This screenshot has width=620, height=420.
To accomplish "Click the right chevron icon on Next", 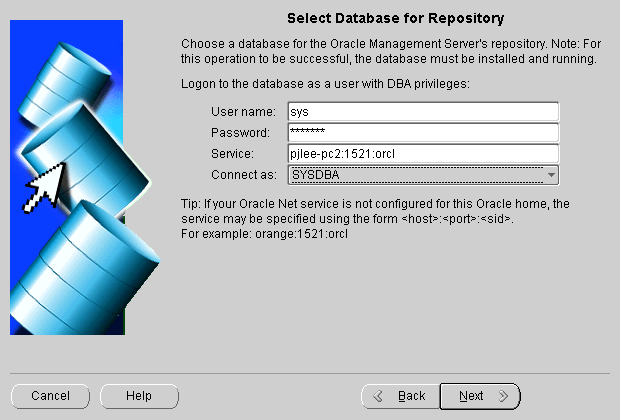I will [x=503, y=396].
